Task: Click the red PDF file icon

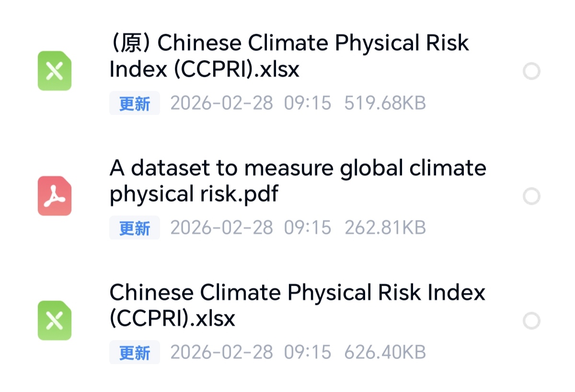Action: (55, 196)
